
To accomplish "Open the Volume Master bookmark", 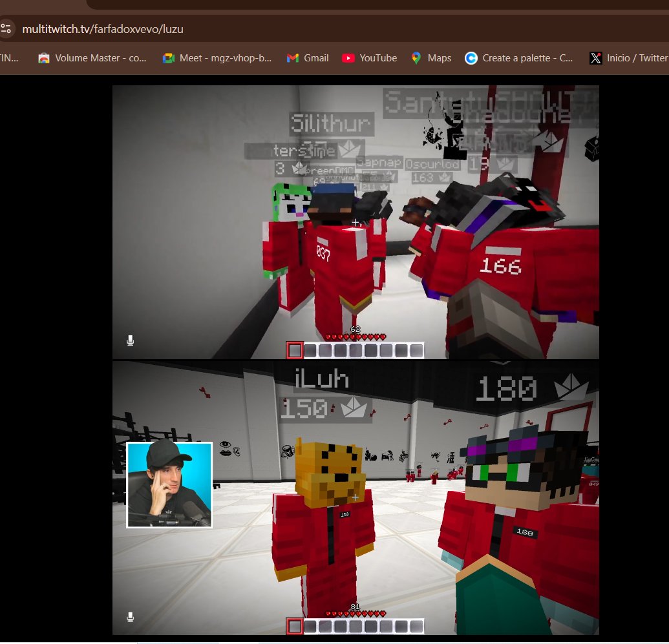I will pos(92,58).
